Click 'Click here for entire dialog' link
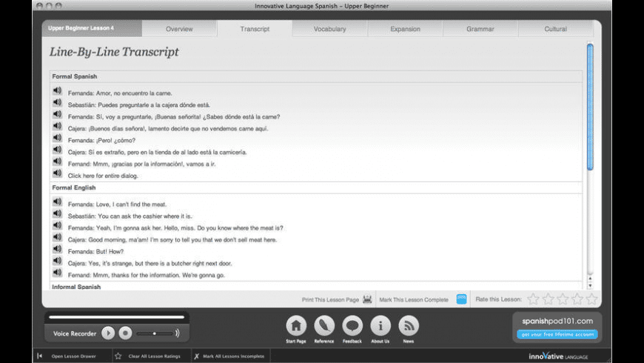 [x=103, y=176]
